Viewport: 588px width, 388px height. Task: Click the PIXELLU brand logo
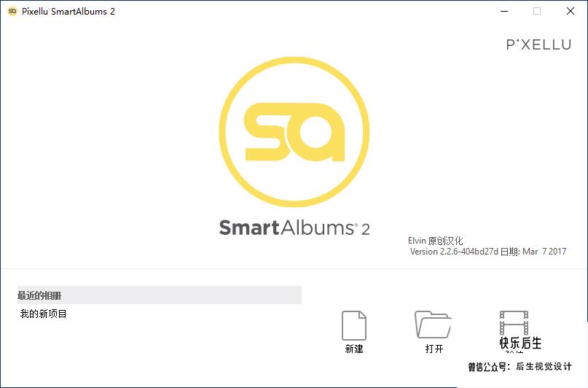539,44
